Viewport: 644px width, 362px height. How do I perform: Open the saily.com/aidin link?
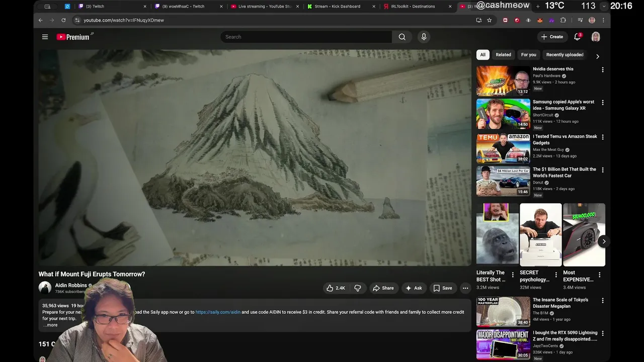pyautogui.click(x=218, y=312)
